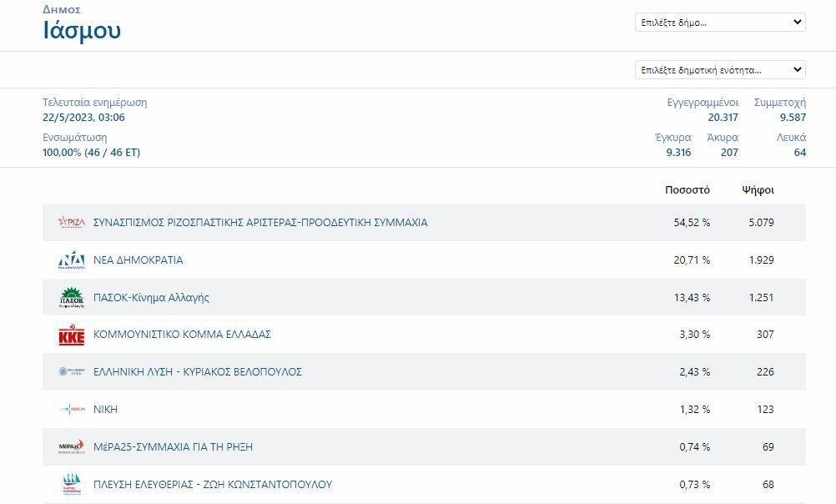Click the Ποσοστό column header
Screen dimensions: 836x504
pos(687,190)
